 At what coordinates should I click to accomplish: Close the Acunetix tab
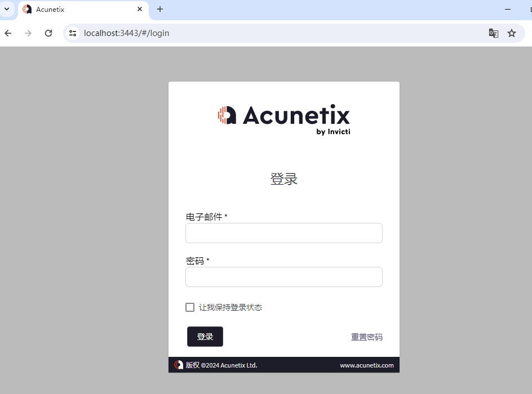pos(140,9)
